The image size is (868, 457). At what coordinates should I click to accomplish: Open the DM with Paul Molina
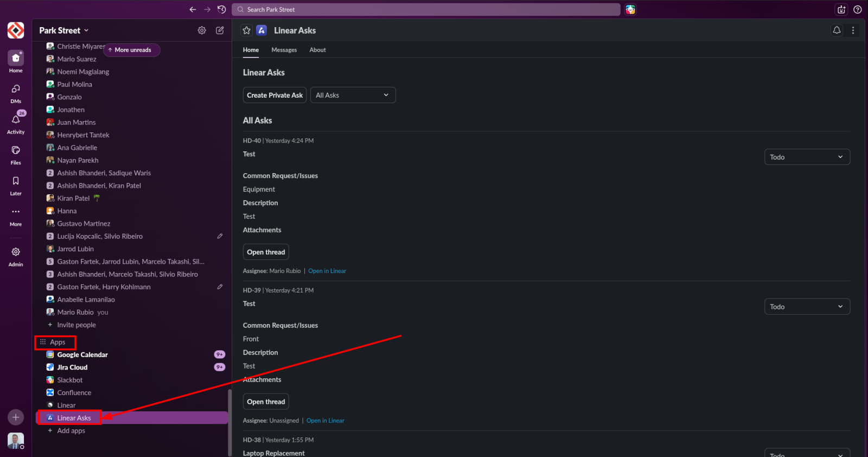[131, 84]
